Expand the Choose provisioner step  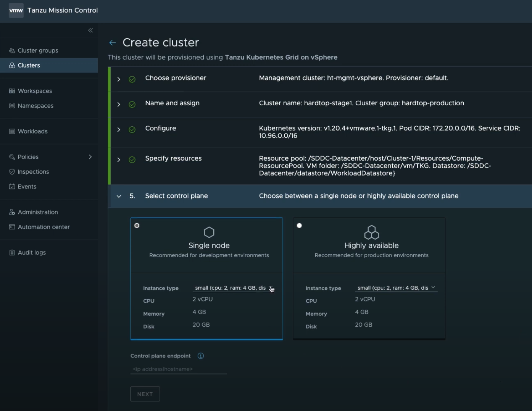point(119,79)
